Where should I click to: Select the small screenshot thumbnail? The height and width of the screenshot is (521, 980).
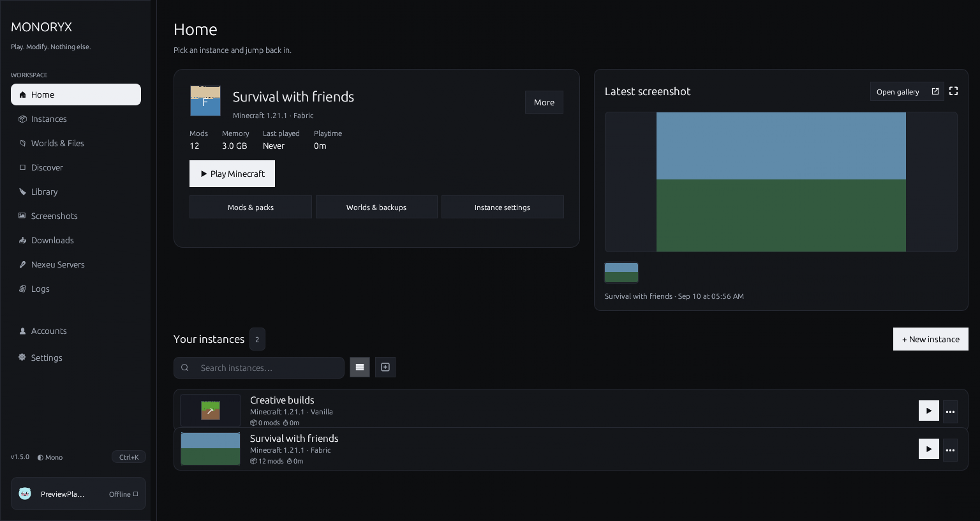click(621, 273)
